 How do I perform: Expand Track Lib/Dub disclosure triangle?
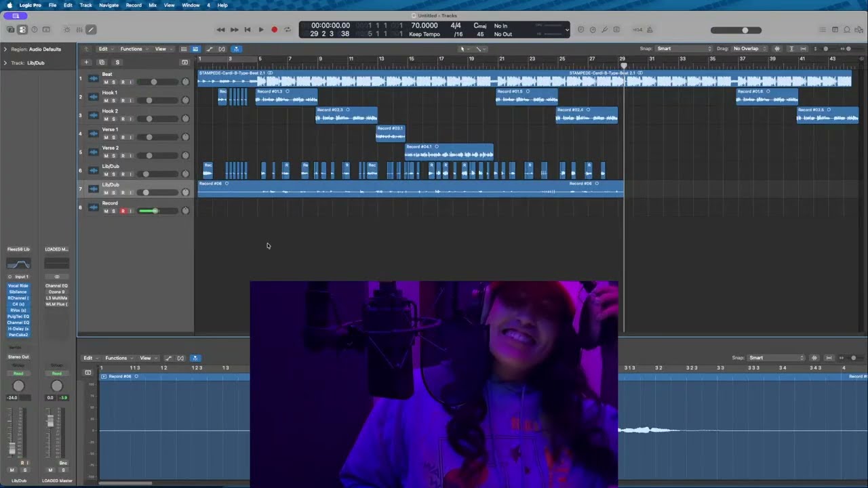pos(5,63)
